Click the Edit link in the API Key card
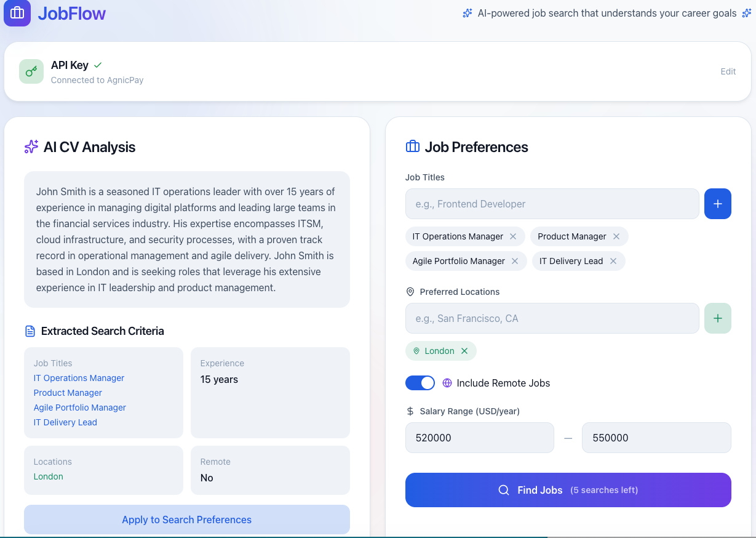This screenshot has width=756, height=538. [728, 71]
